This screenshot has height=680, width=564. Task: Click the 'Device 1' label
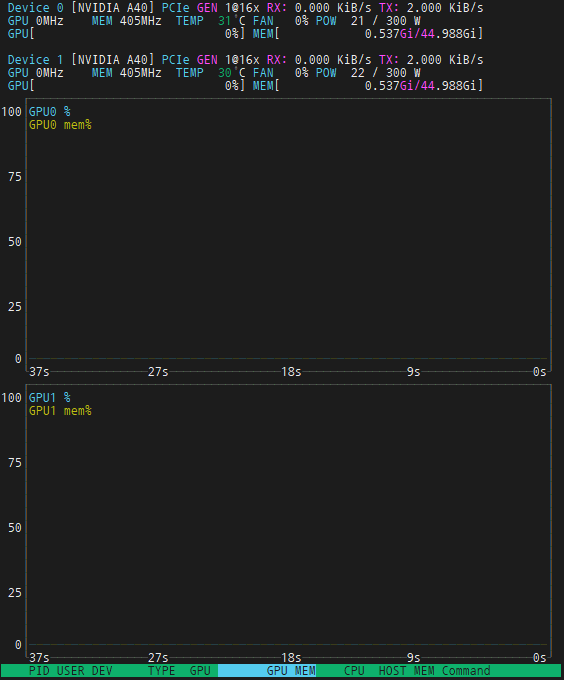pyautogui.click(x=36, y=60)
